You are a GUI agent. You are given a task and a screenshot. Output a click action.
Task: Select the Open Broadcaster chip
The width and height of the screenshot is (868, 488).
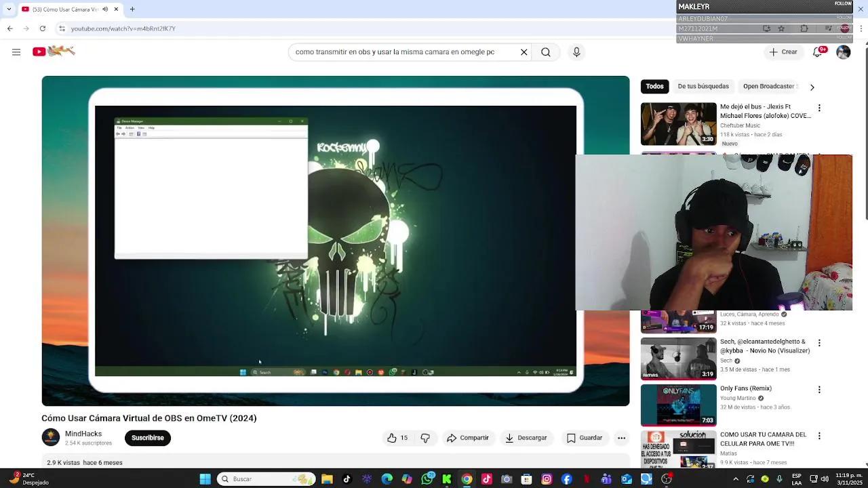point(769,86)
